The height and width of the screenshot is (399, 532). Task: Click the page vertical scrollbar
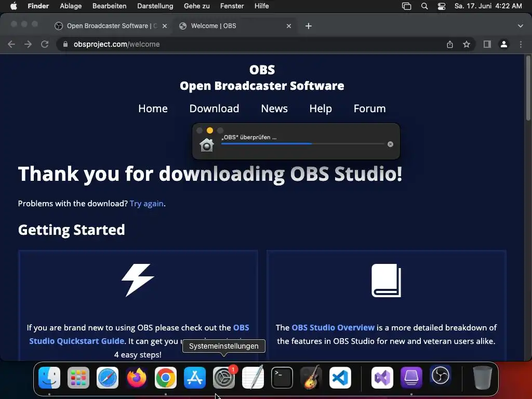[x=528, y=88]
